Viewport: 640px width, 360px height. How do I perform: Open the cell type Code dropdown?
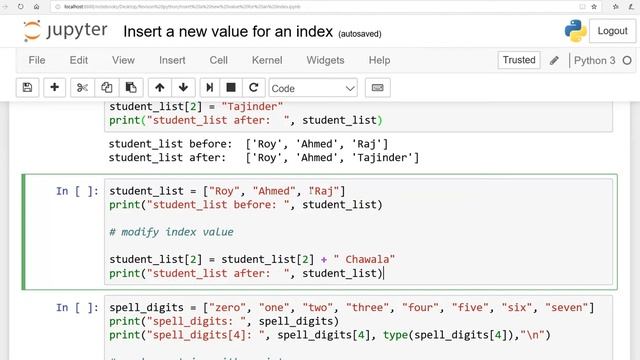(313, 88)
